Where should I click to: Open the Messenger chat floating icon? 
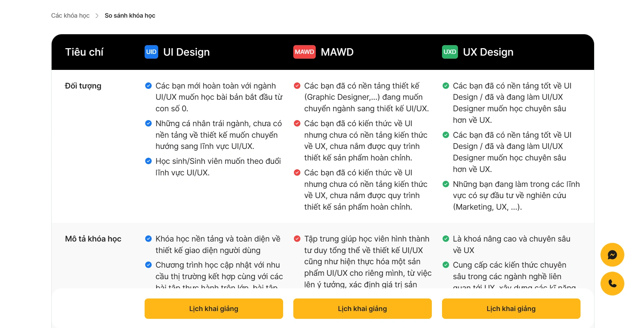pyautogui.click(x=612, y=255)
